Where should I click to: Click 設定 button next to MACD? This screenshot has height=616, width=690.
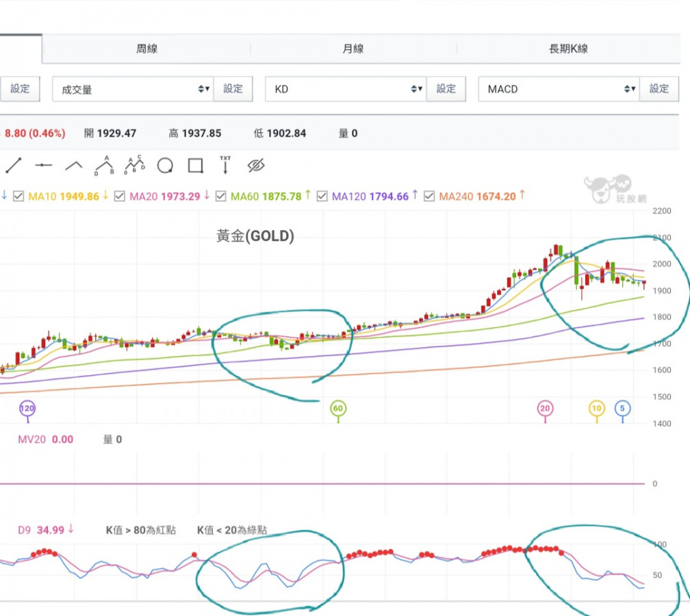pos(659,89)
